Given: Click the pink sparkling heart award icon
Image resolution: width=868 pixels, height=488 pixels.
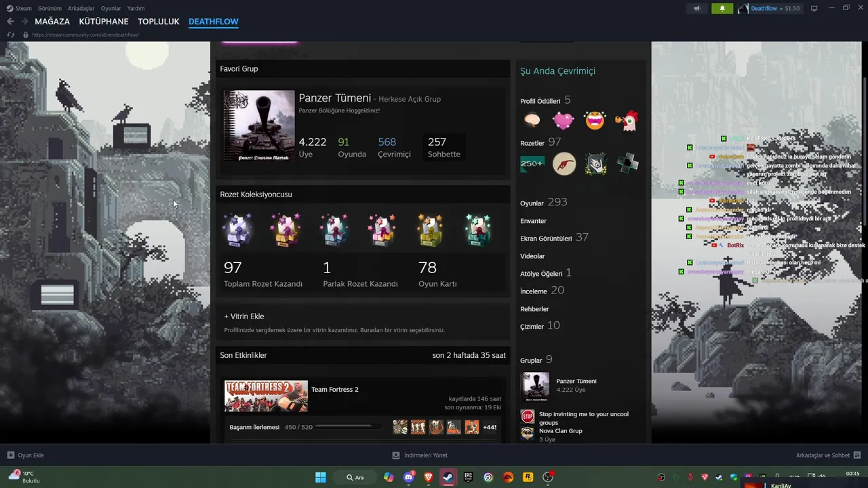Looking at the screenshot, I should (x=563, y=121).
